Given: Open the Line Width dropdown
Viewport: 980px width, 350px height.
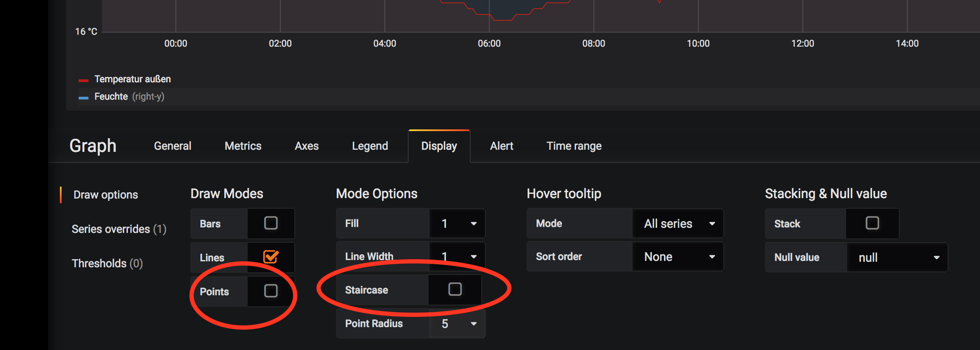Looking at the screenshot, I should coord(457,257).
